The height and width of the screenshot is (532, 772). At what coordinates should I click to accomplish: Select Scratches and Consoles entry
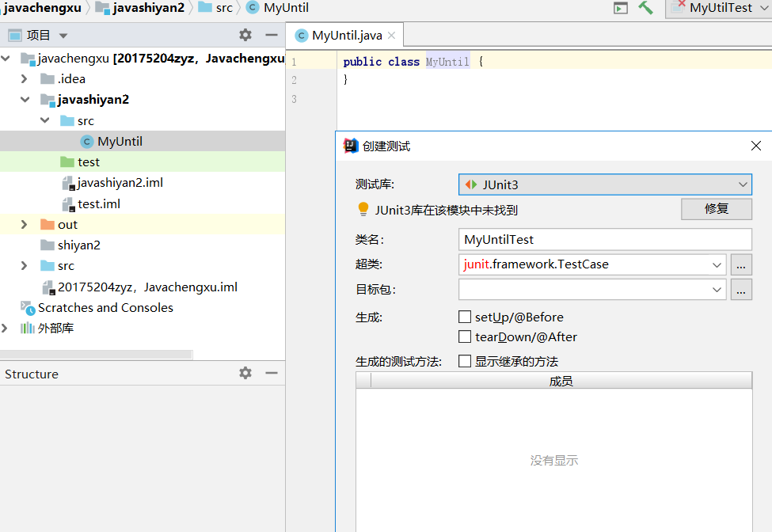(143, 308)
